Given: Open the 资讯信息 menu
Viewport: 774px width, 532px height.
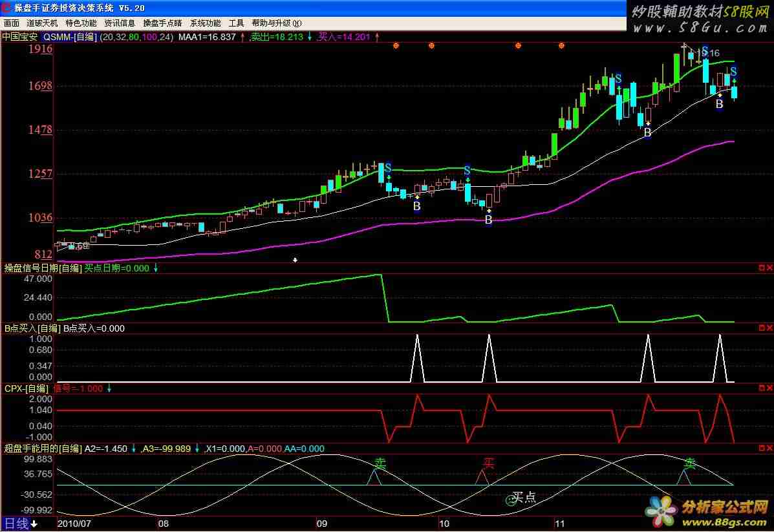Looking at the screenshot, I should pos(120,23).
